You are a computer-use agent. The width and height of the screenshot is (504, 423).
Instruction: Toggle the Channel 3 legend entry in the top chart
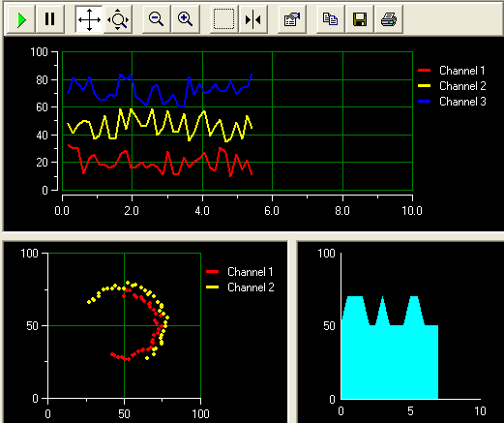[x=452, y=102]
